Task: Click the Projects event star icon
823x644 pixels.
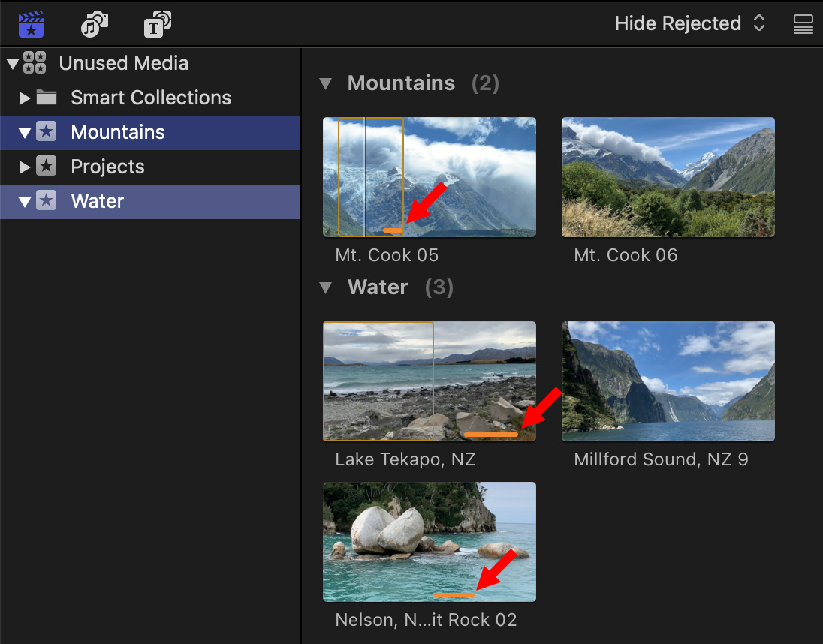Action: tap(47, 167)
